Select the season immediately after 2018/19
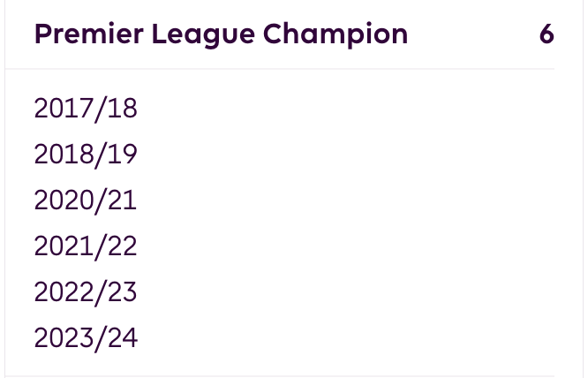 (85, 200)
